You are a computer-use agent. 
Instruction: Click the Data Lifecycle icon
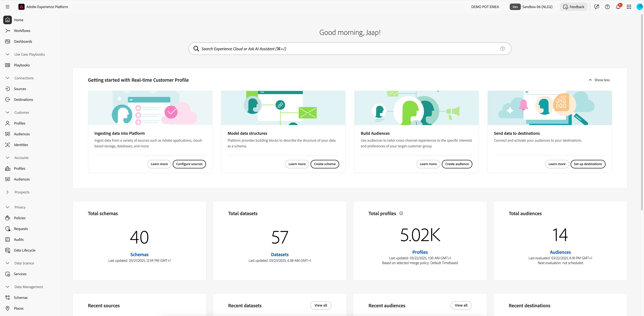pyautogui.click(x=8, y=250)
